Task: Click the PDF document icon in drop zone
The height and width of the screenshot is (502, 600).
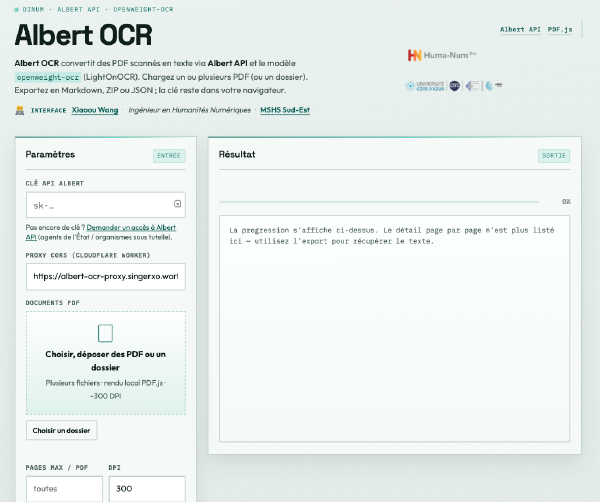Action: (105, 333)
